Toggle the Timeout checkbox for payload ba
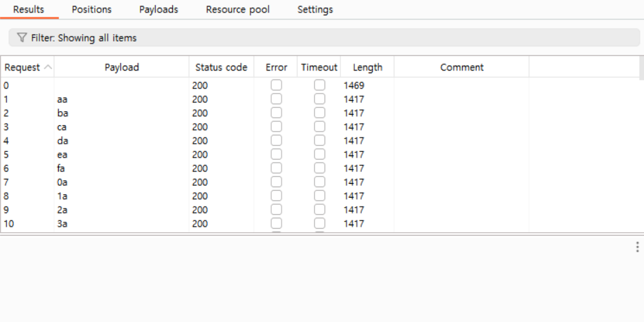The height and width of the screenshot is (322, 644). tap(320, 113)
